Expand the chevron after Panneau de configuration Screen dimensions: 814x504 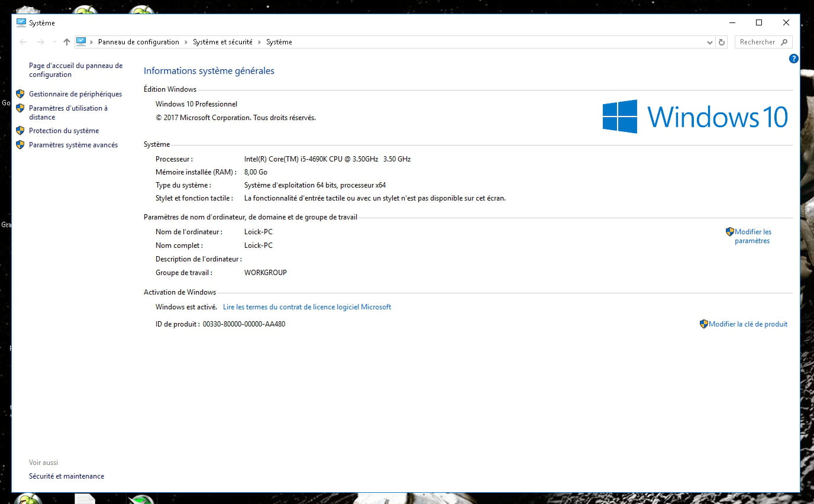[x=186, y=42]
